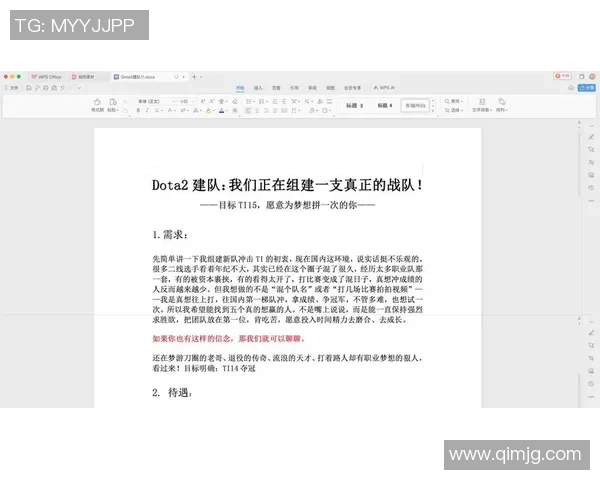Toggle justify alignment button
Screen dimensions: 600x480
click(275, 110)
